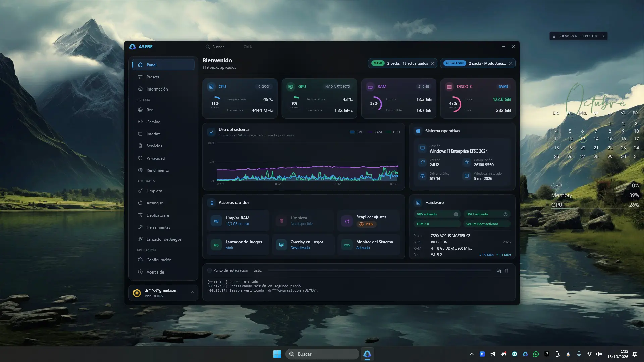The width and height of the screenshot is (644, 362).
Task: Click the Privacidad shield icon
Action: click(x=140, y=158)
